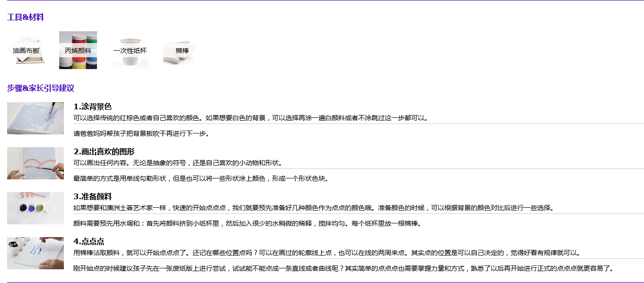Click the text starting with 可以选择传统的红棕色
This screenshot has width=644, height=283.
point(251,118)
